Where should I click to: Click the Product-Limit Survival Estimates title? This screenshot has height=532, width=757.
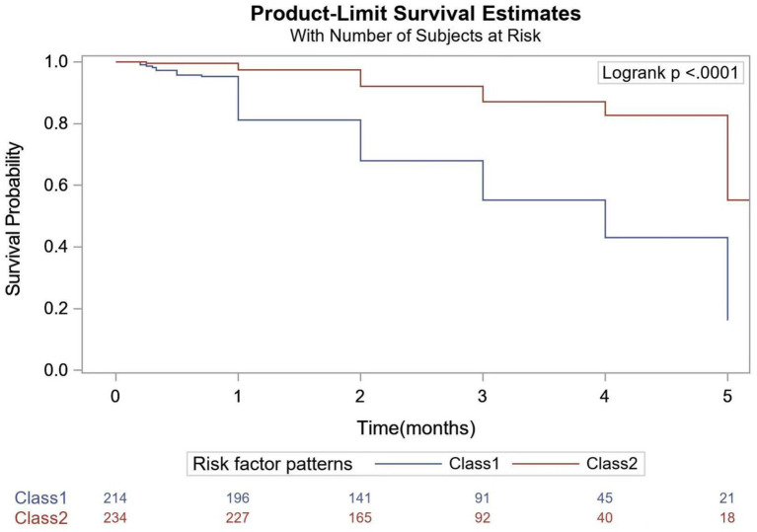[416, 14]
